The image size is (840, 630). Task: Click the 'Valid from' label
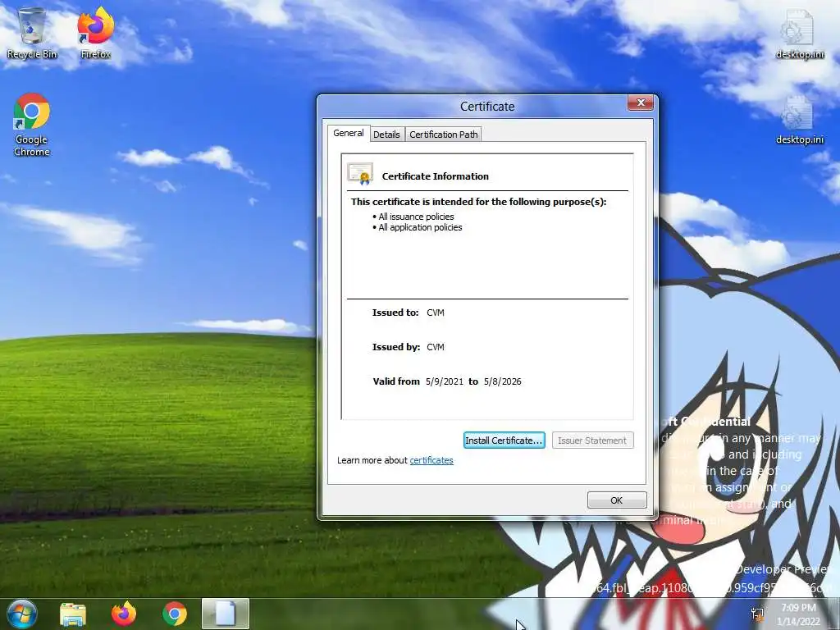point(396,381)
